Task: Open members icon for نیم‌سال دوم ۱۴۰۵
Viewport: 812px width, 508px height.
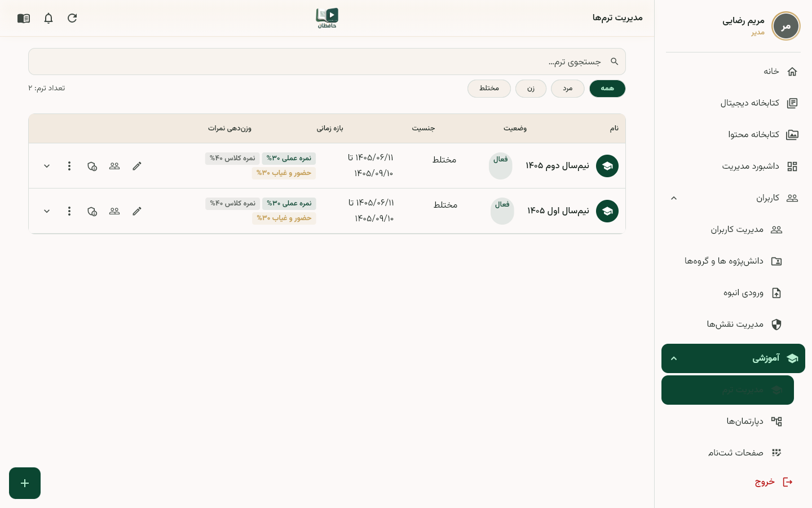Action: (x=114, y=166)
